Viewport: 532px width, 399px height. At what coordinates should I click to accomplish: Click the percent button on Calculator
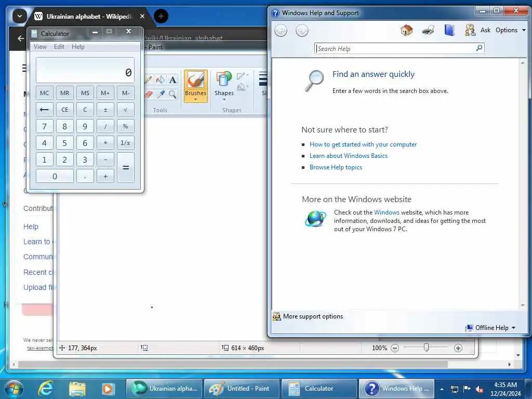pyautogui.click(x=126, y=126)
